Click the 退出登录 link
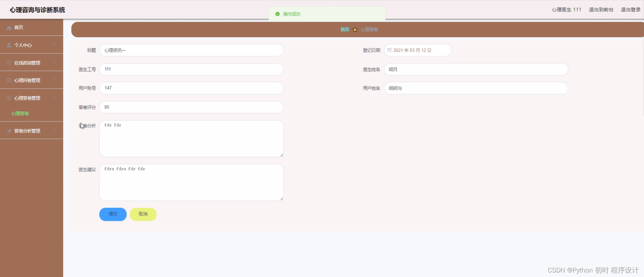The height and width of the screenshot is (277, 644). coord(630,10)
